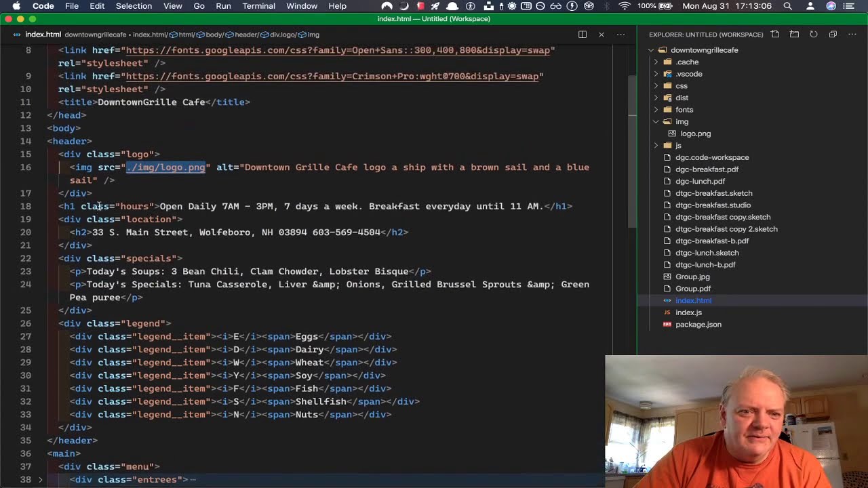Click the Split Editor icon

pos(582,35)
